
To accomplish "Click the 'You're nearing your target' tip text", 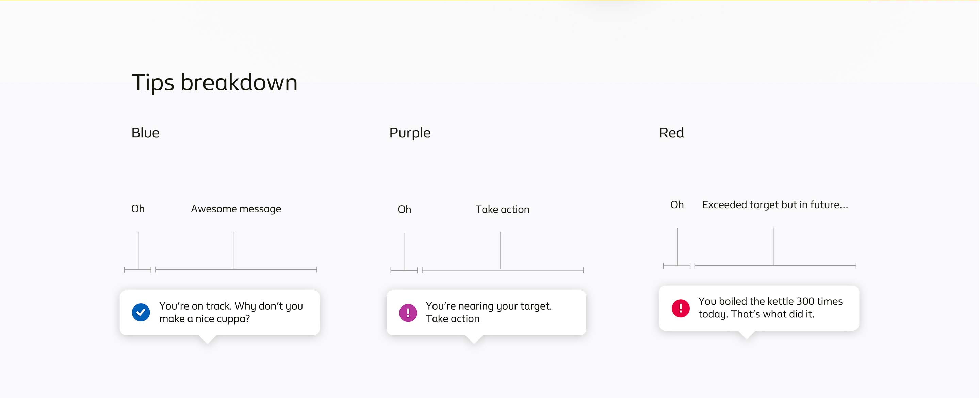I will 489,312.
